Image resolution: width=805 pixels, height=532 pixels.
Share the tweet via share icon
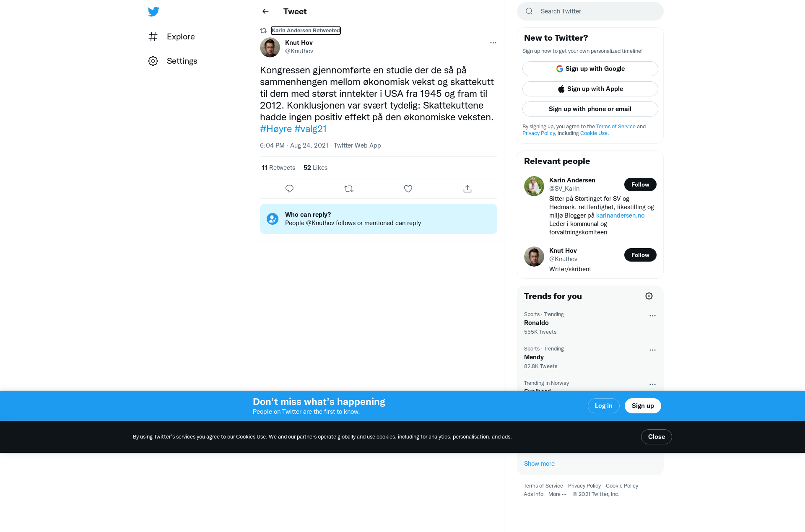click(x=467, y=189)
